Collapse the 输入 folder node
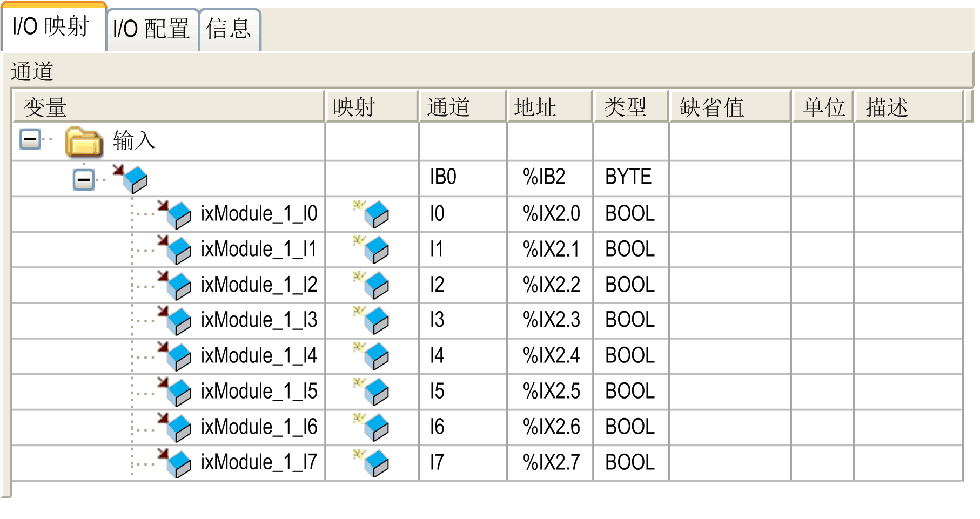The image size is (980, 519). [x=30, y=139]
